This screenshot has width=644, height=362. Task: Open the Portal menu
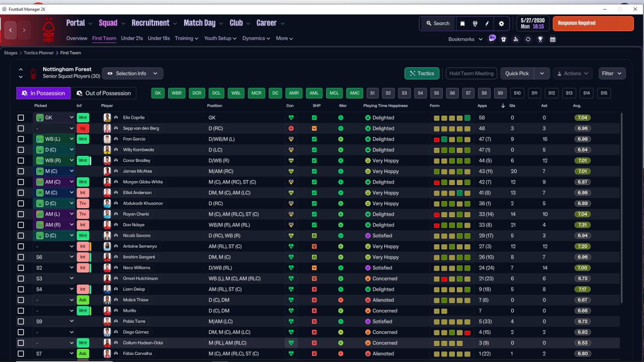(79, 23)
